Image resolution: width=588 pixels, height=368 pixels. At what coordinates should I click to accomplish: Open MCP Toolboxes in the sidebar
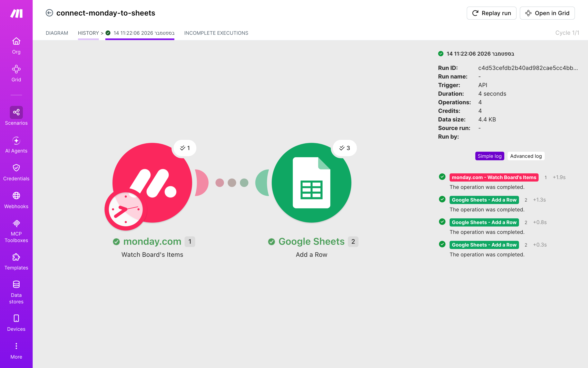click(x=16, y=231)
